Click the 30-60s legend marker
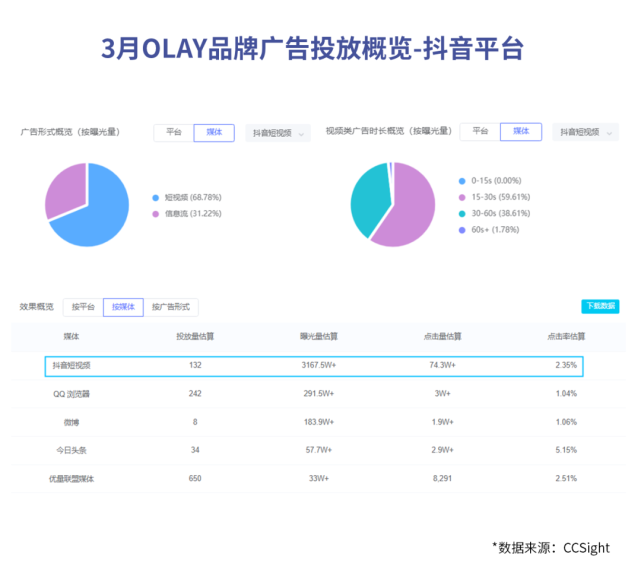 tap(462, 213)
